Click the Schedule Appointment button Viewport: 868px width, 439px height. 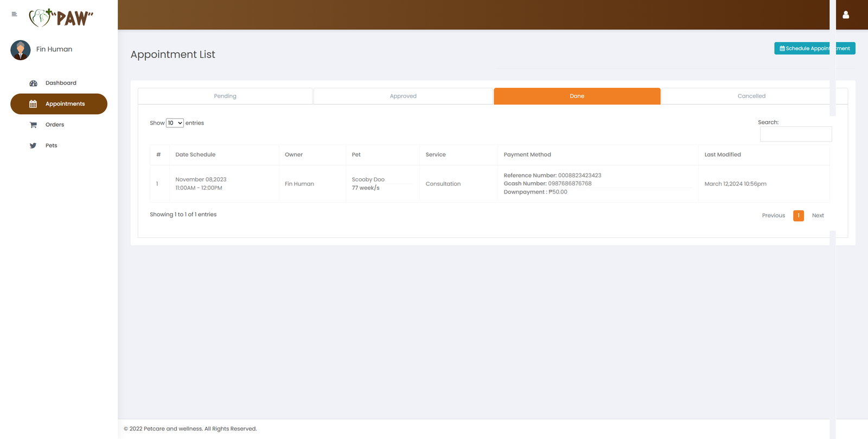(x=814, y=49)
